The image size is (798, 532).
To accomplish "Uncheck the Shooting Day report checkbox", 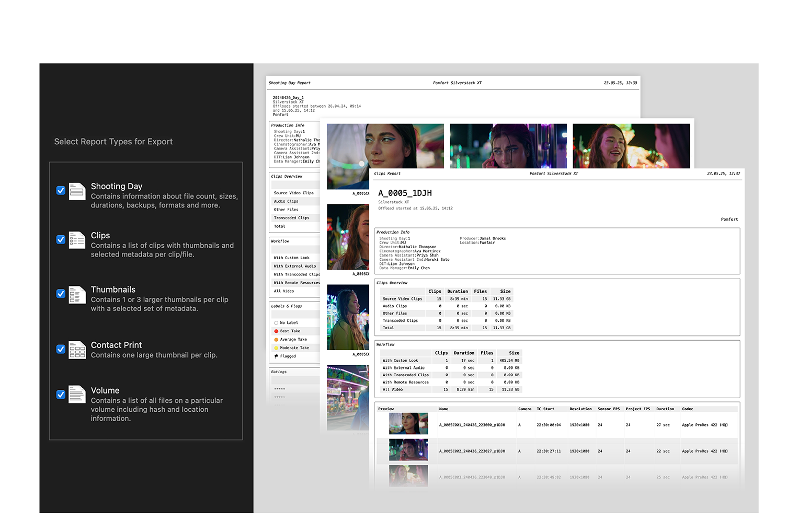I will point(61,190).
